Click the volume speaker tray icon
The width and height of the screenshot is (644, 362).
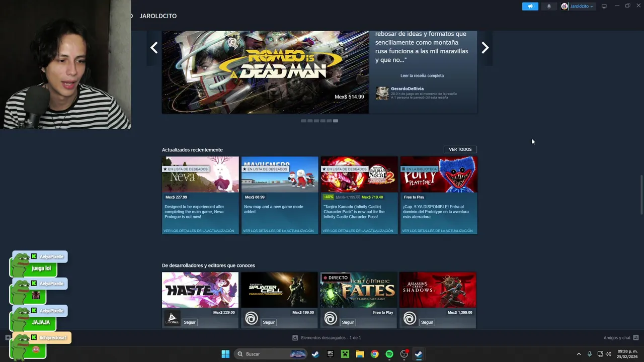coord(609,354)
